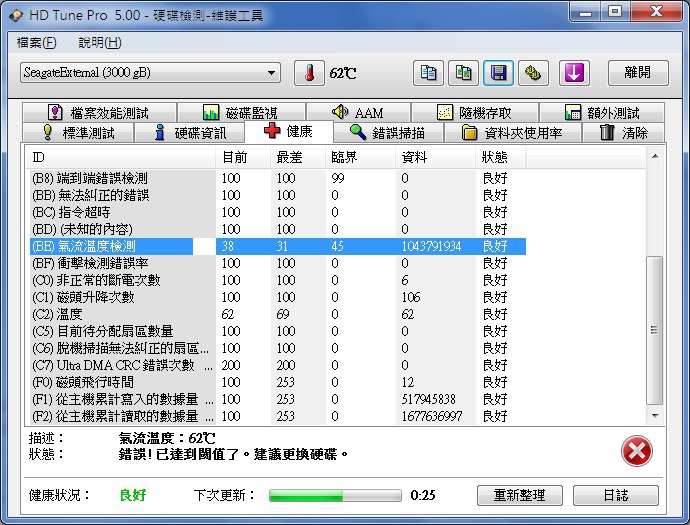Click the 狀態 column header

coord(501,157)
